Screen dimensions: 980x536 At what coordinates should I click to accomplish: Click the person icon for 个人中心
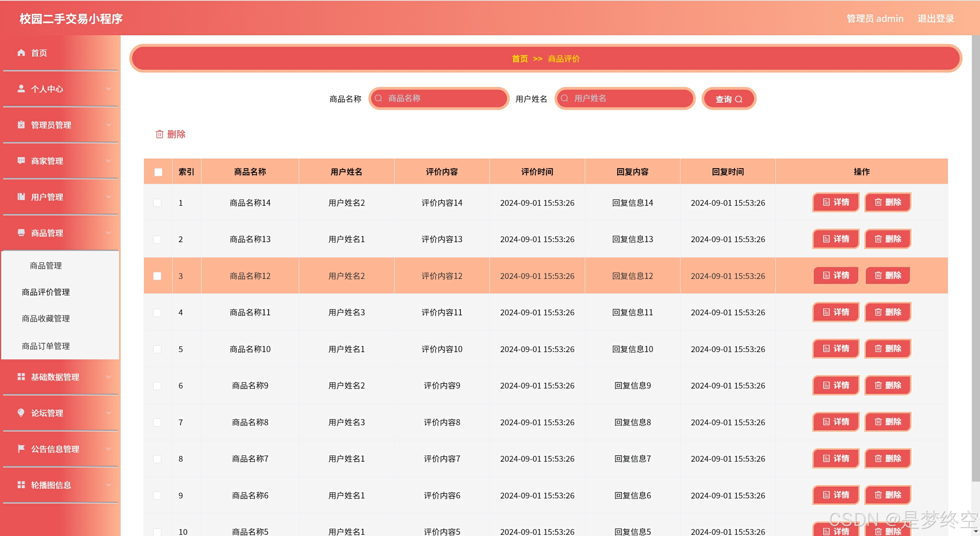(21, 89)
